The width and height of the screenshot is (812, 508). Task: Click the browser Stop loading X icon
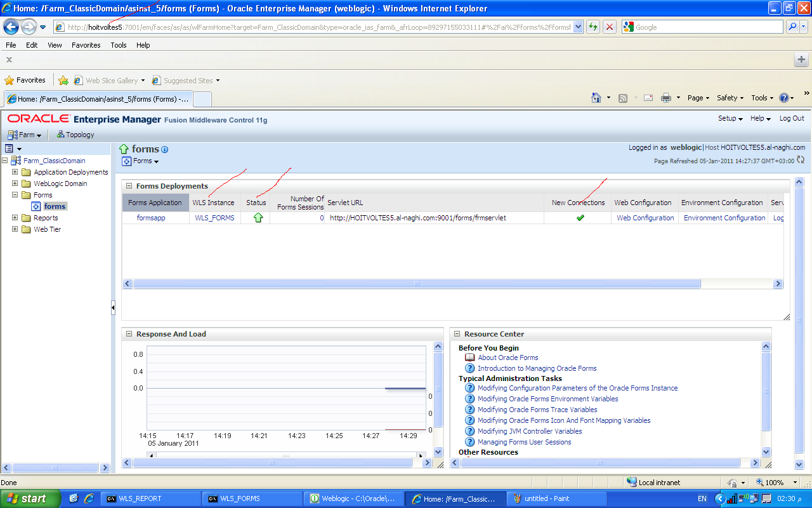[609, 27]
